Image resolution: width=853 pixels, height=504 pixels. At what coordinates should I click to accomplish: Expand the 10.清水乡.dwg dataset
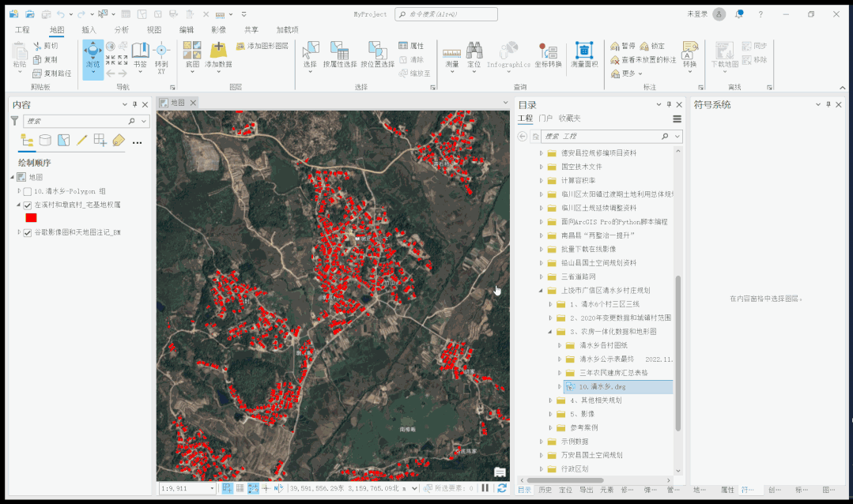point(559,386)
